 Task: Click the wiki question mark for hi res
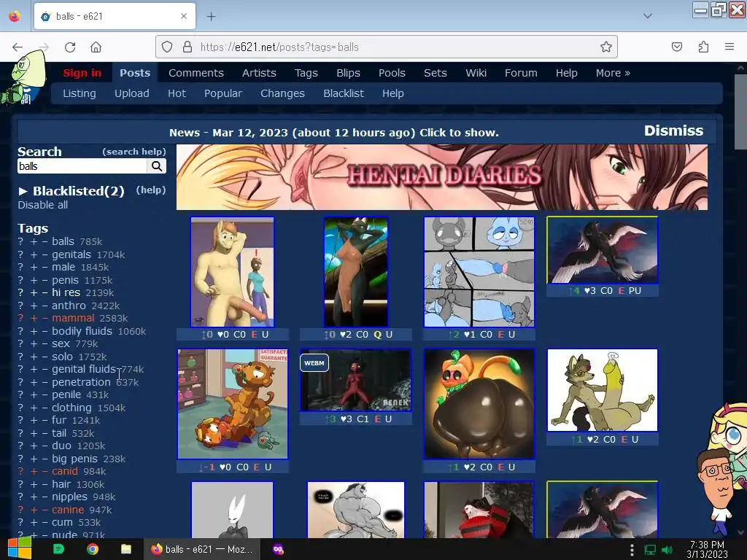[x=20, y=293]
